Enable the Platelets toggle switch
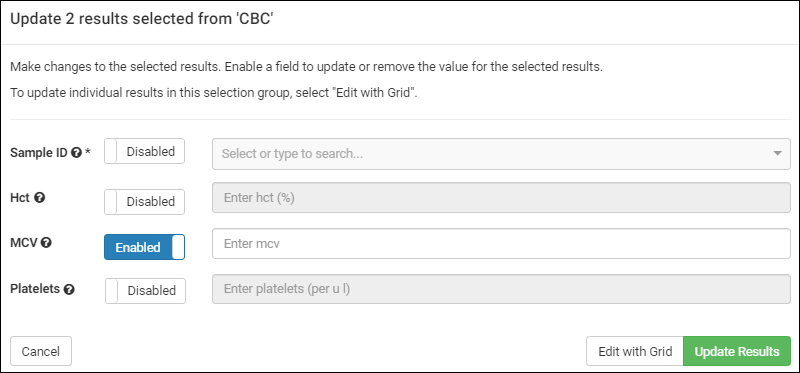 [145, 290]
